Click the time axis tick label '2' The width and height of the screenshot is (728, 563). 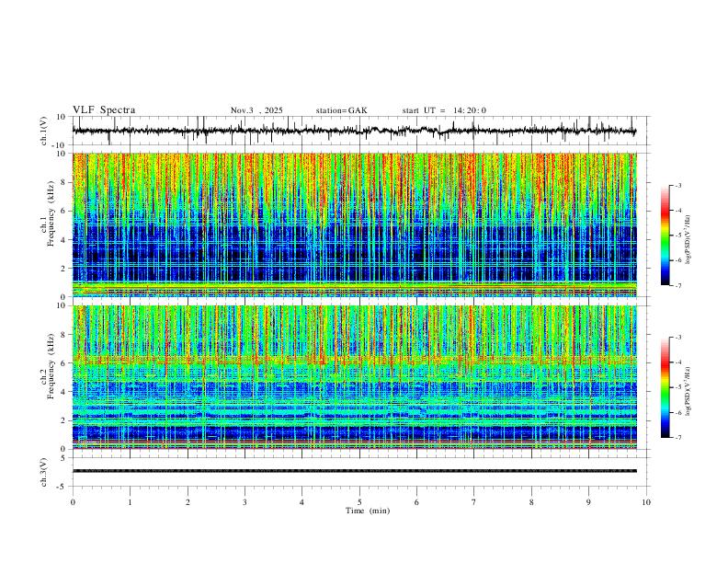point(188,502)
